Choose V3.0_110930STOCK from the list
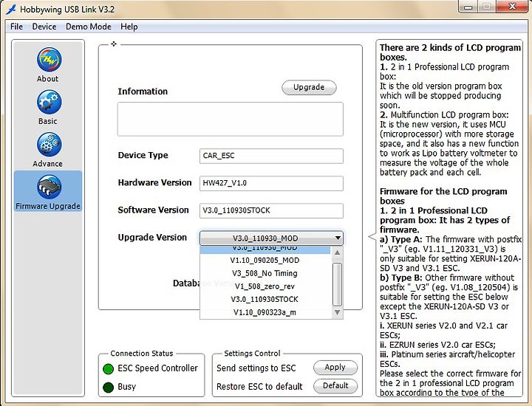 coord(265,299)
